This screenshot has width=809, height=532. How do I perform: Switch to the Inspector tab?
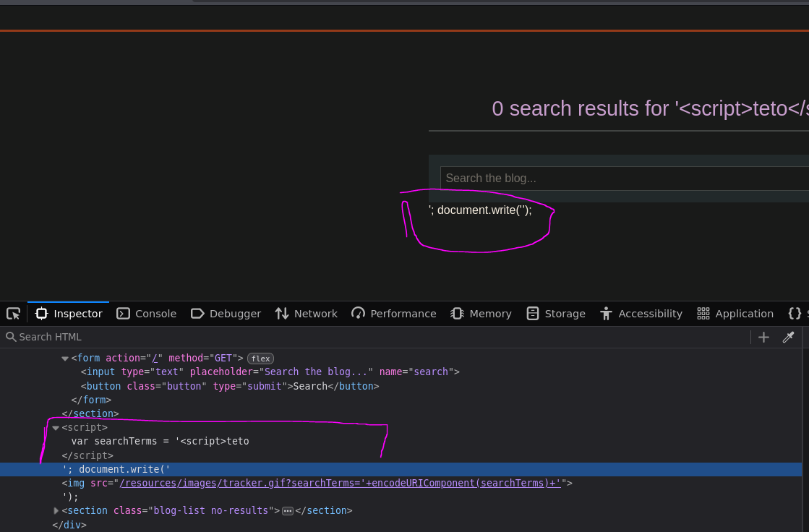pos(69,314)
